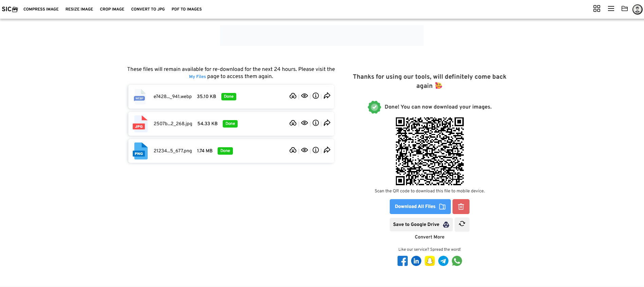Click the Done badge for the webp file

pyautogui.click(x=229, y=97)
